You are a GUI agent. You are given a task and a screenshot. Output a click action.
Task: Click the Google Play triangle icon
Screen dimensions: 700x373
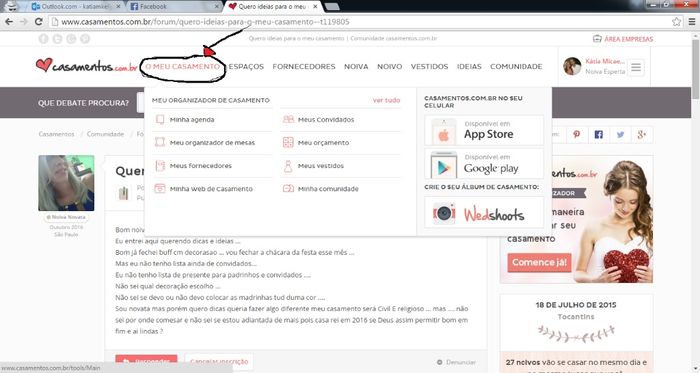point(444,166)
